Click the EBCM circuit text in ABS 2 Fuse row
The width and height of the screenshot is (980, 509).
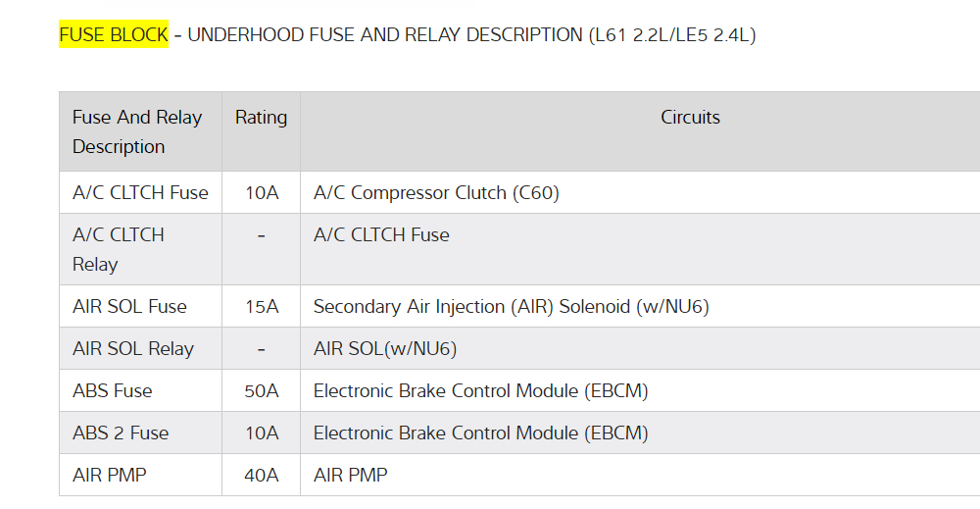tap(480, 433)
